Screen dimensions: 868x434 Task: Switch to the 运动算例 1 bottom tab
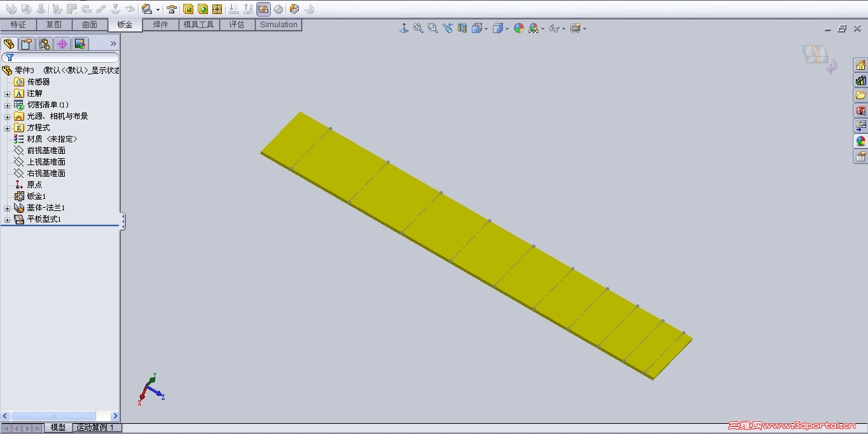97,428
